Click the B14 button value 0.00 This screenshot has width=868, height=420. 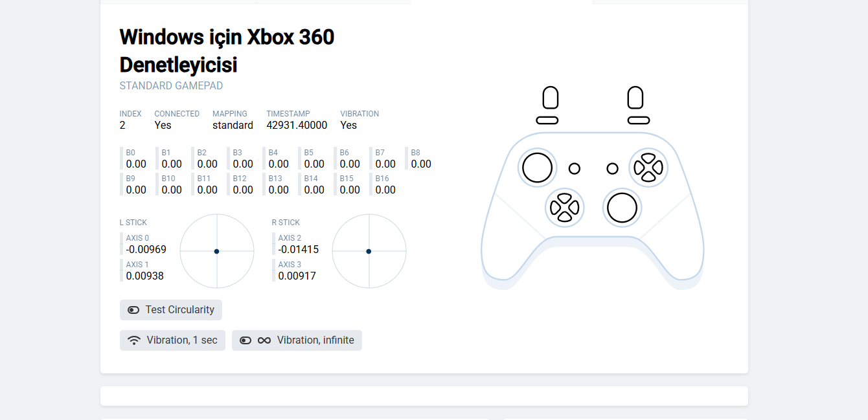314,190
